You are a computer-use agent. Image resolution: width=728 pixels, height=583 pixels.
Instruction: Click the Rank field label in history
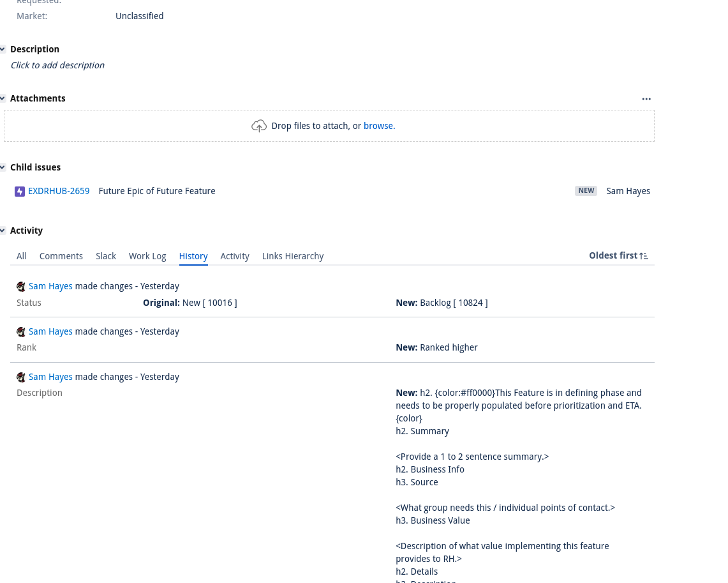[x=26, y=347]
